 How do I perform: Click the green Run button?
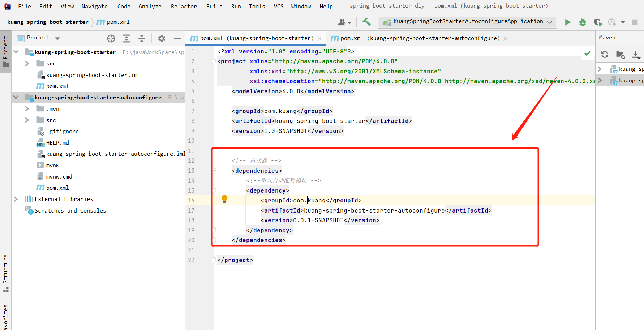[567, 22]
